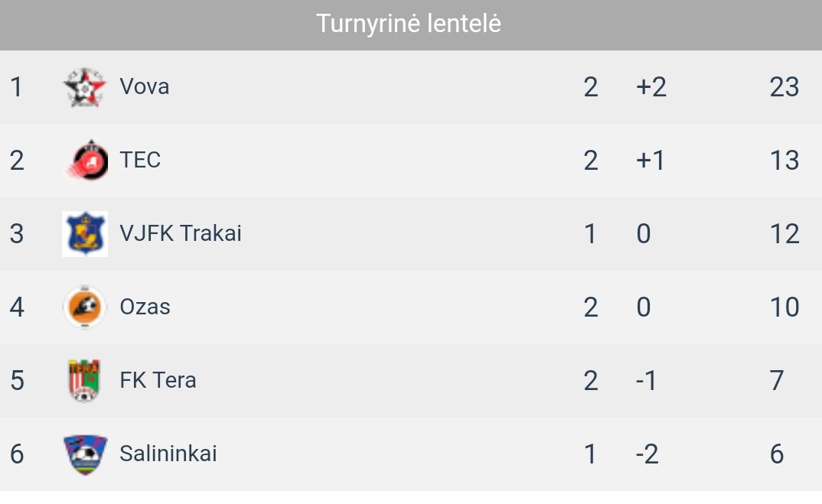
Task: Go to the VJFK Trakai team page
Action: click(x=181, y=234)
